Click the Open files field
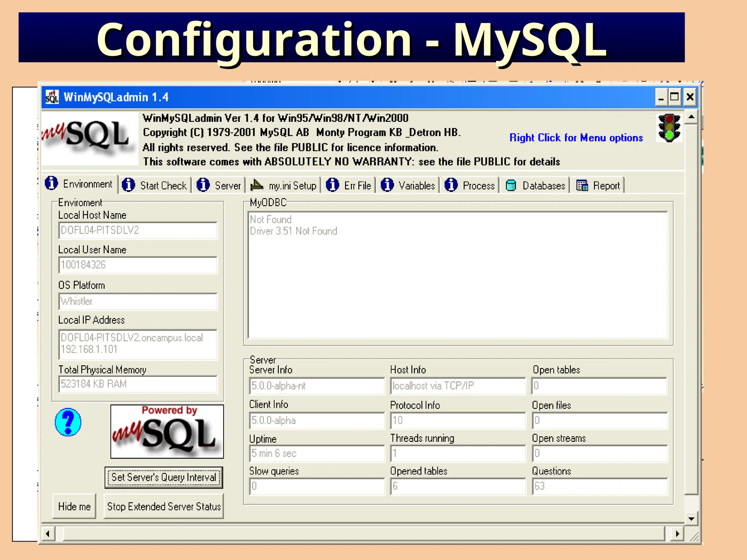Viewport: 747px width, 560px height. [600, 420]
